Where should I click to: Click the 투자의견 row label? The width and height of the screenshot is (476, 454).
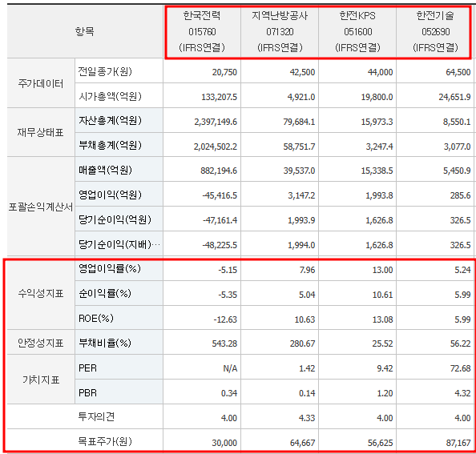pyautogui.click(x=96, y=416)
